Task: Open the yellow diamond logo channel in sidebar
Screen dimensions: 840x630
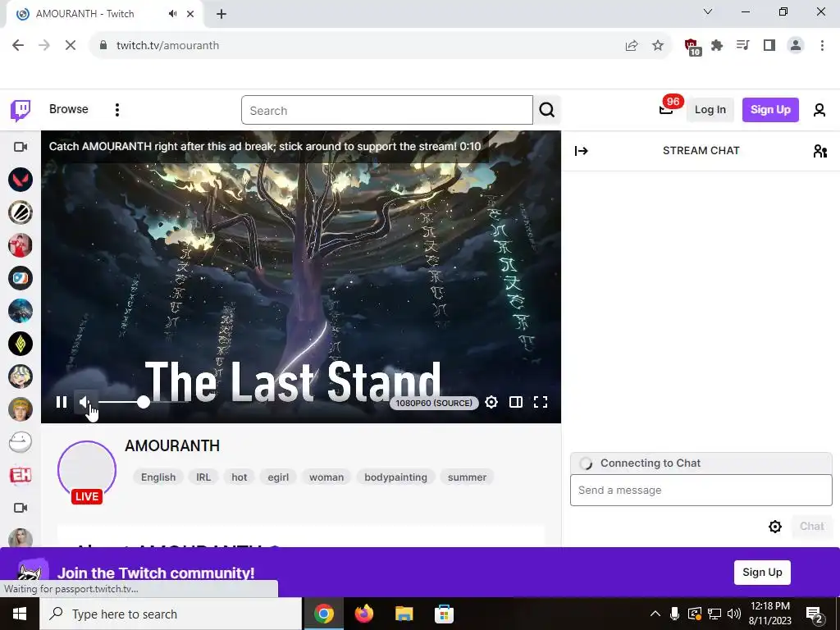Action: (21, 344)
